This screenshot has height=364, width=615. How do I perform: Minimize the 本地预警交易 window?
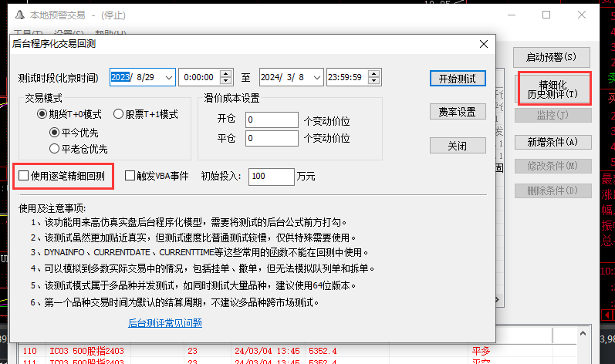[x=512, y=15]
